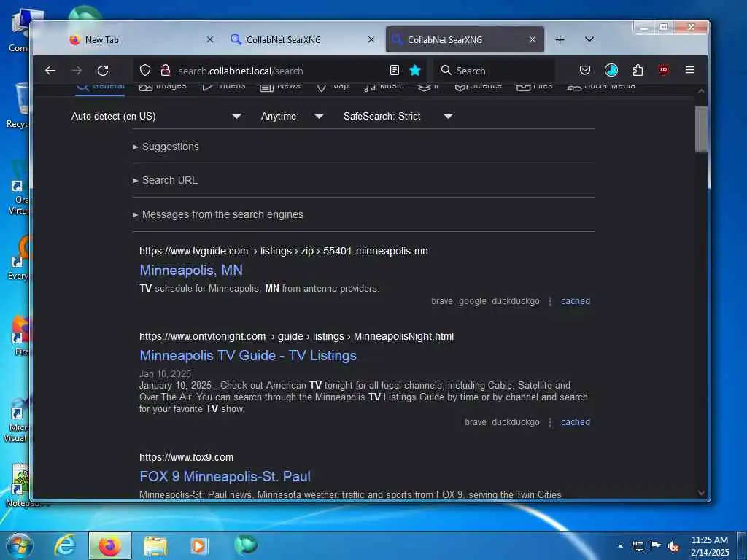Click the page vertical scrollbar thumb
This screenshot has width=747, height=560.
coord(701,129)
